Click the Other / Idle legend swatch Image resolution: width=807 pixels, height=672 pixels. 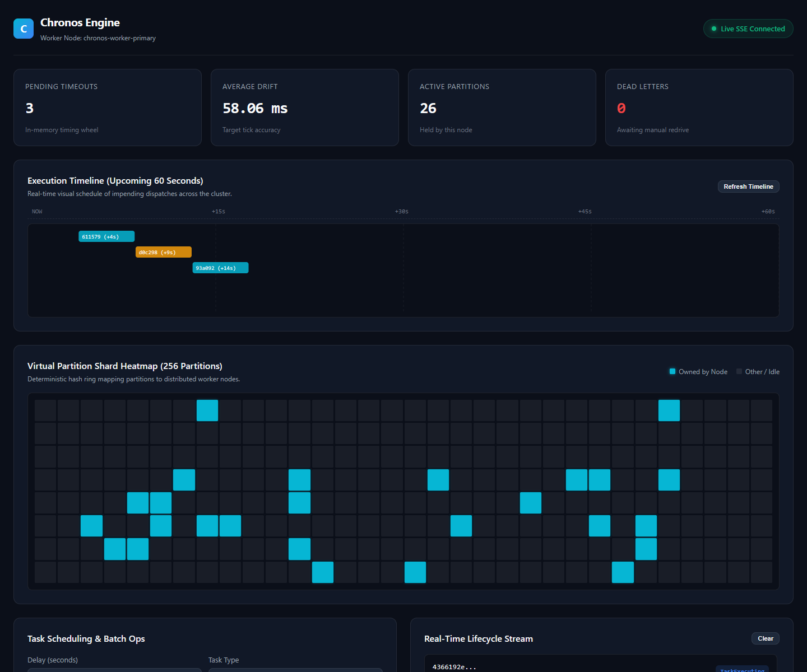tap(739, 371)
